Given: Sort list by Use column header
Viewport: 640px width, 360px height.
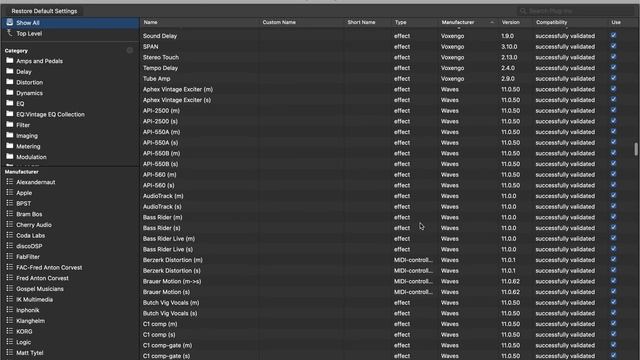Looking at the screenshot, I should [x=622, y=22].
